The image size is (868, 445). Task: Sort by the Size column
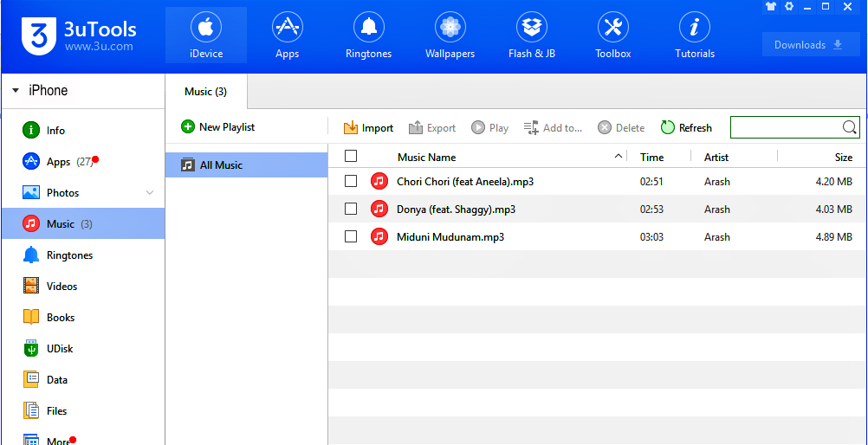(843, 158)
